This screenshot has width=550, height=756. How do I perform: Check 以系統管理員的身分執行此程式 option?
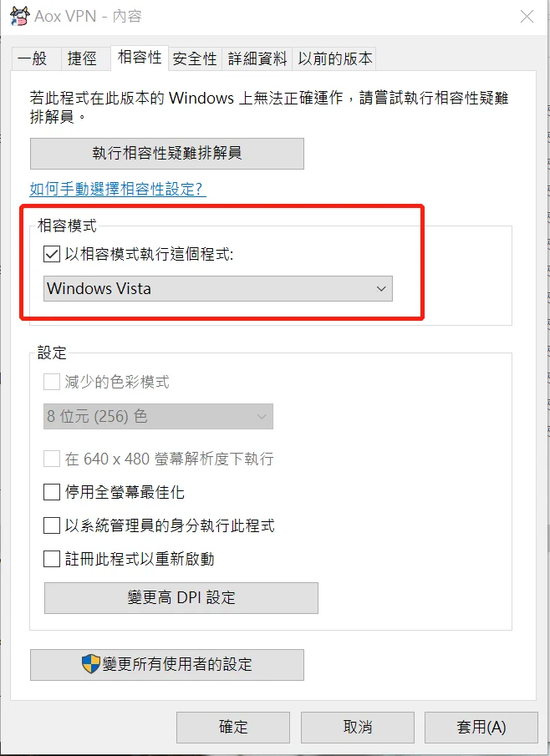coord(52,525)
